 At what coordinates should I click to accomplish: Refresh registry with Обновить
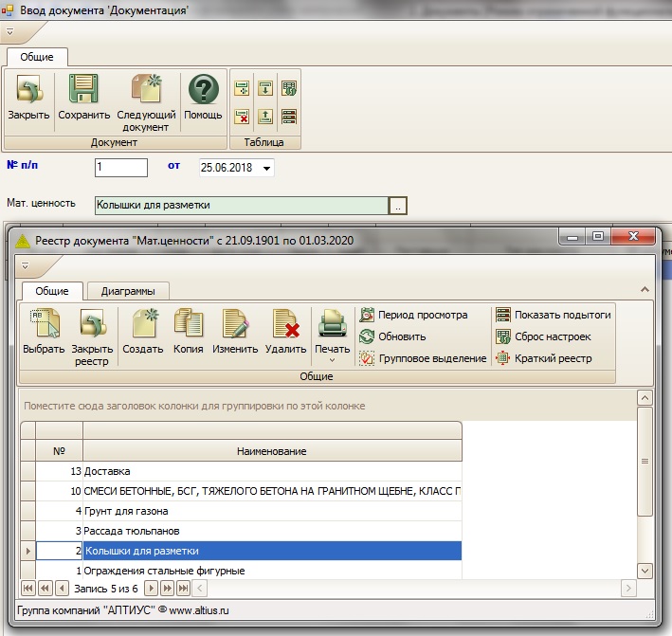(392, 336)
